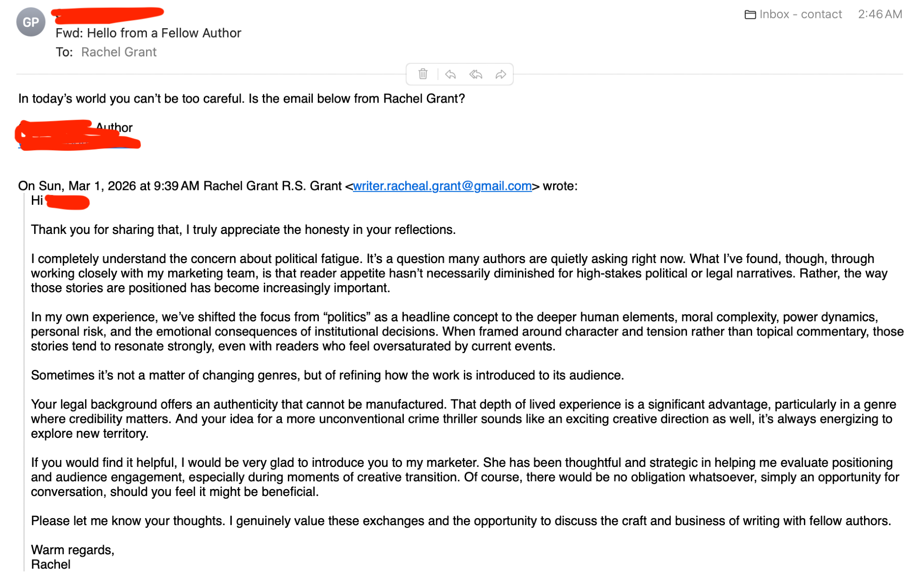Screen dimensions: 924x576
Task: Click the GP sender avatar
Action: click(30, 22)
